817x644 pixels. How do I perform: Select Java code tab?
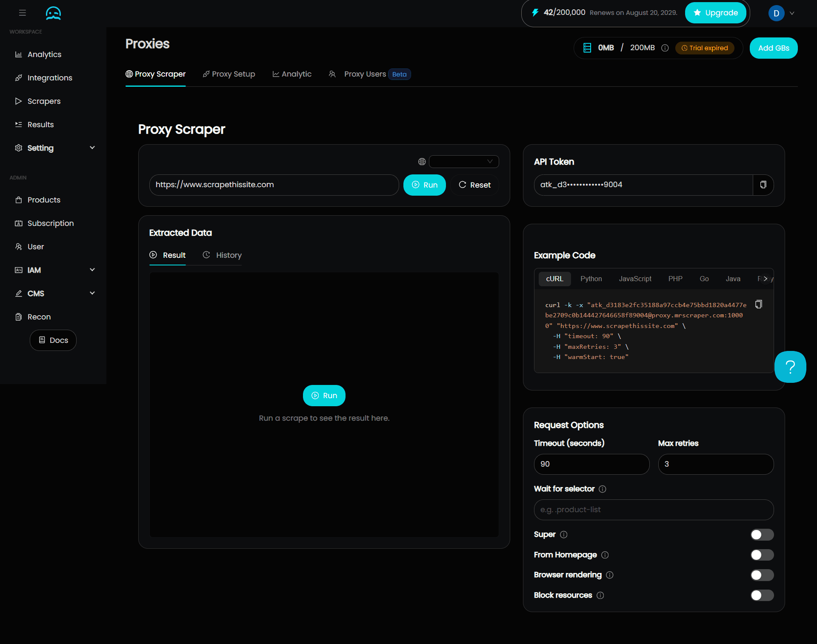coord(733,279)
